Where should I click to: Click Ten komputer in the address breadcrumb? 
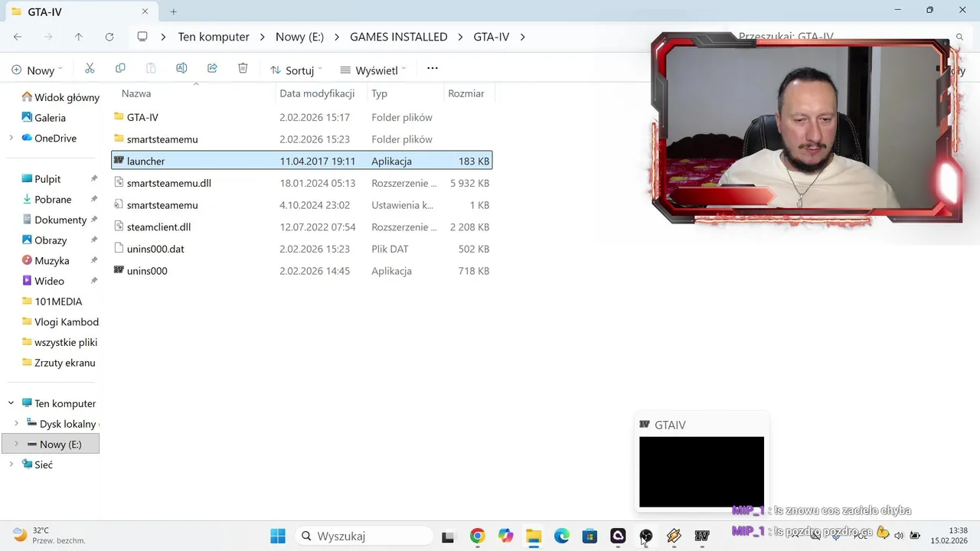(x=214, y=37)
